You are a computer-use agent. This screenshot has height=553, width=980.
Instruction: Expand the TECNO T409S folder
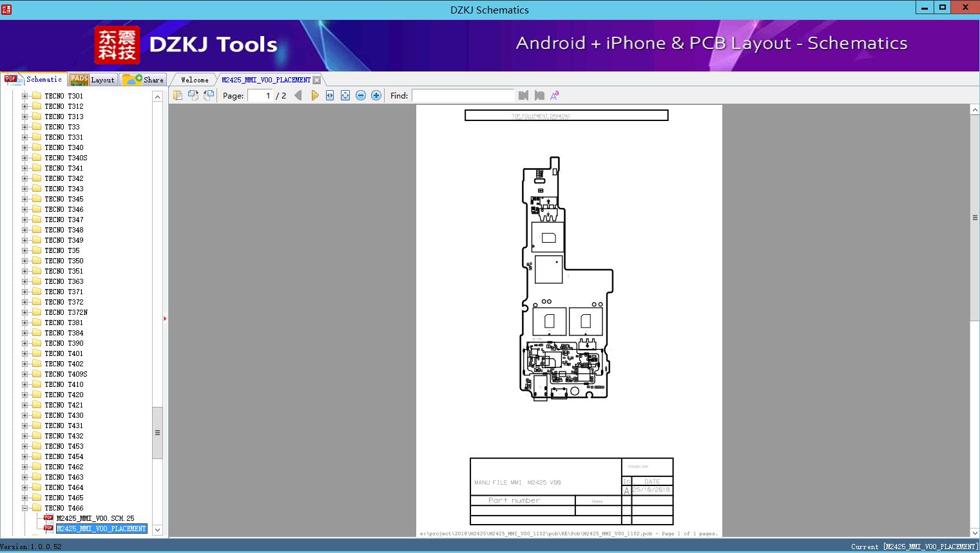click(x=24, y=374)
